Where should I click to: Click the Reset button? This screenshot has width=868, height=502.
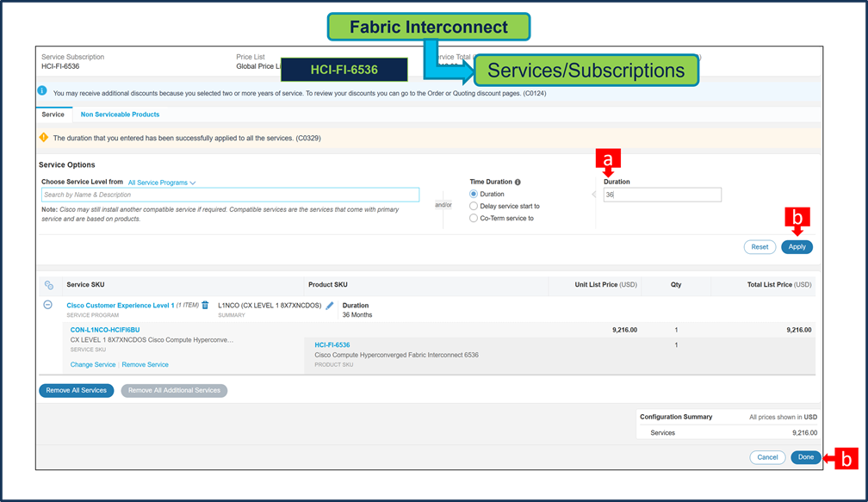click(x=759, y=247)
